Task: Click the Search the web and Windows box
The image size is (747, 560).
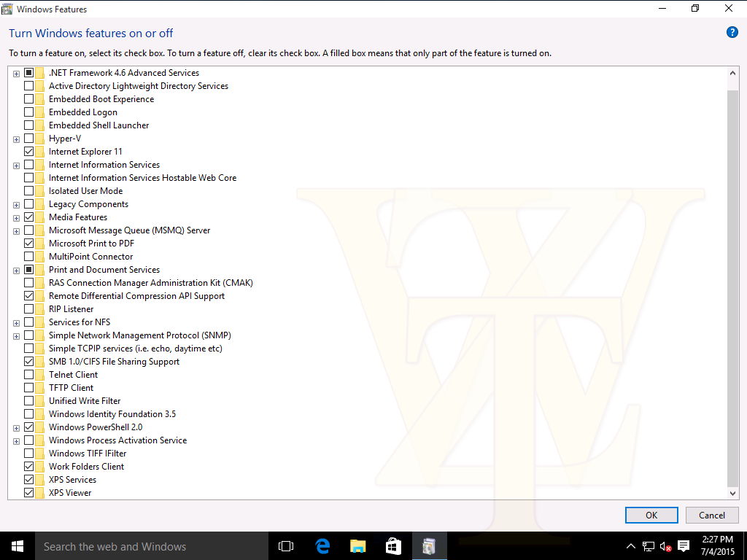Action: [x=152, y=546]
